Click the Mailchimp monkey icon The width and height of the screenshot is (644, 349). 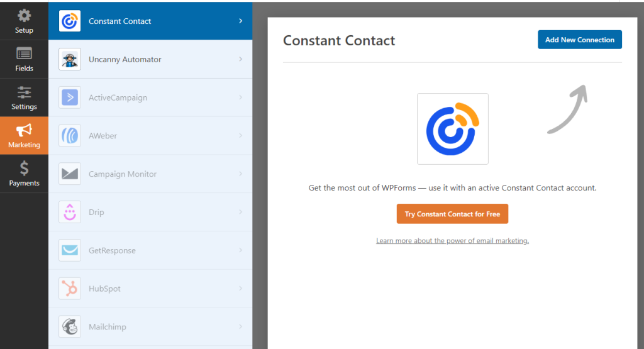tap(70, 326)
